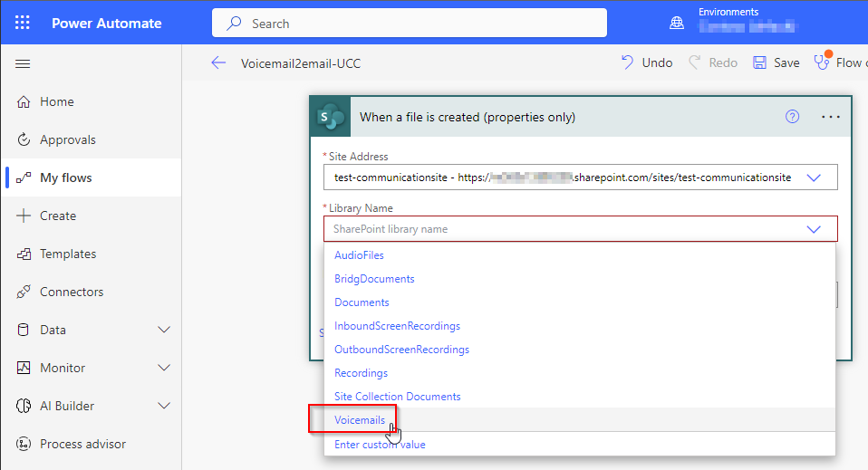The width and height of the screenshot is (868, 470).
Task: Open the Process advisor page
Action: (x=83, y=444)
